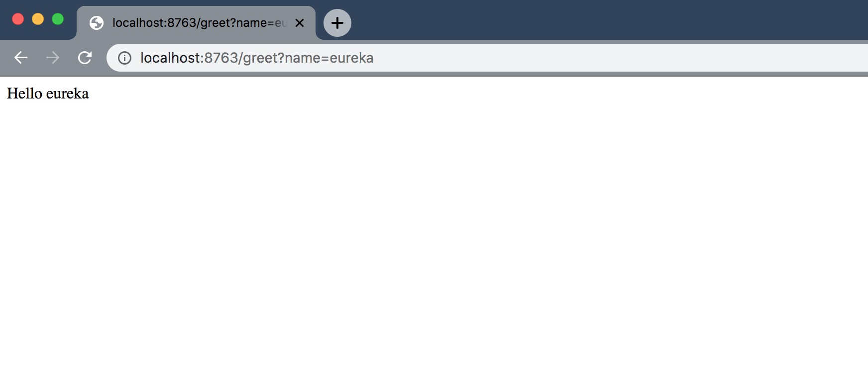This screenshot has width=868, height=373.
Task: Minimize the window with the yellow button
Action: (x=38, y=19)
